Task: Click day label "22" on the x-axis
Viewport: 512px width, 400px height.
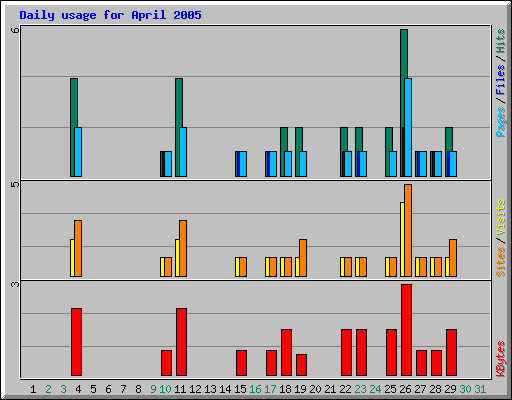Action: click(345, 389)
